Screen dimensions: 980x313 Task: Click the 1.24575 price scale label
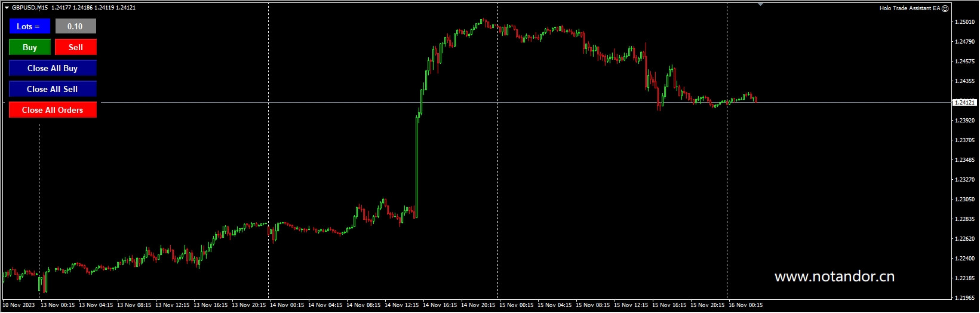pyautogui.click(x=964, y=62)
